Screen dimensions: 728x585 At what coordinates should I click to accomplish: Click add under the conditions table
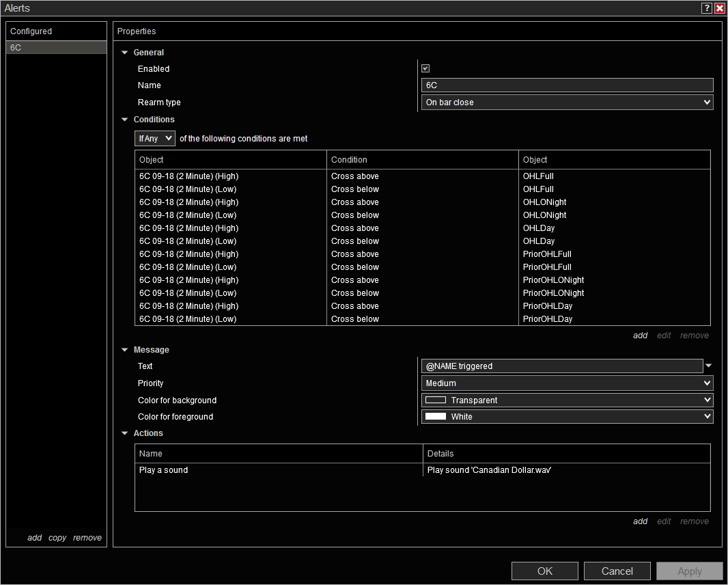[641, 336]
